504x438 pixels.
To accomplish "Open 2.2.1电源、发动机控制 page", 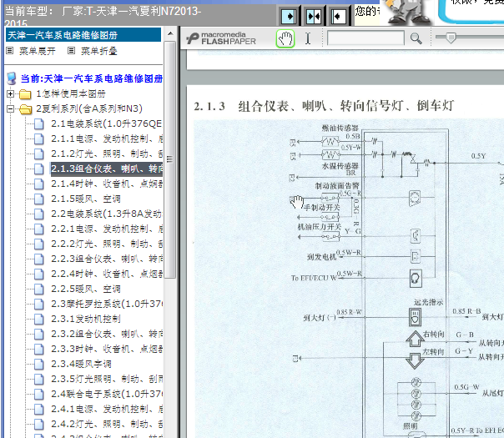I will coord(107,229).
